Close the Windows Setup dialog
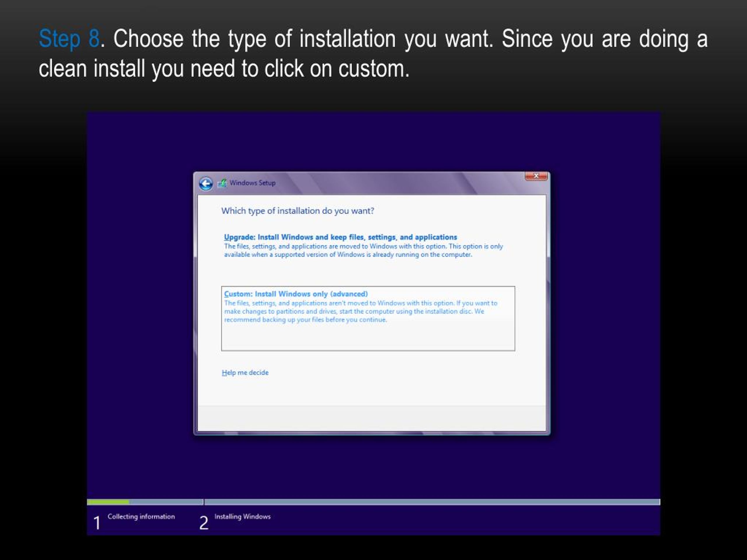The width and height of the screenshot is (747, 560). point(536,176)
